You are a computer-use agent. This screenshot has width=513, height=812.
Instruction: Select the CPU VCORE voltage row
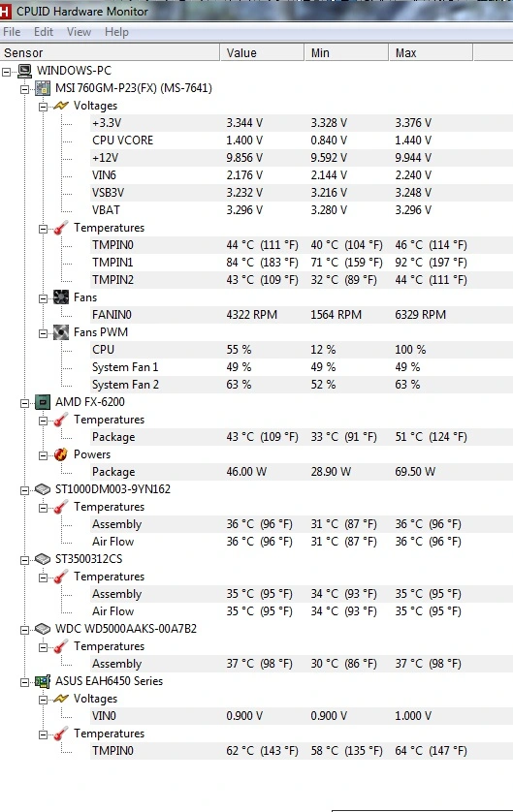[302, 141]
